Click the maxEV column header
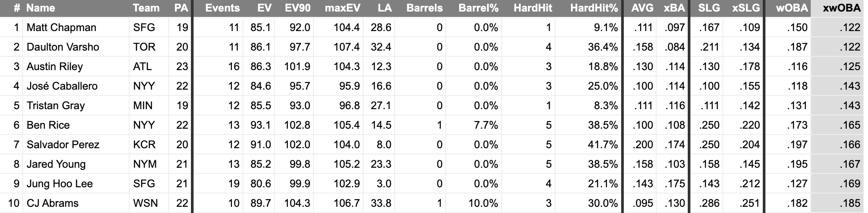The height and width of the screenshot is (213, 868). (342, 8)
